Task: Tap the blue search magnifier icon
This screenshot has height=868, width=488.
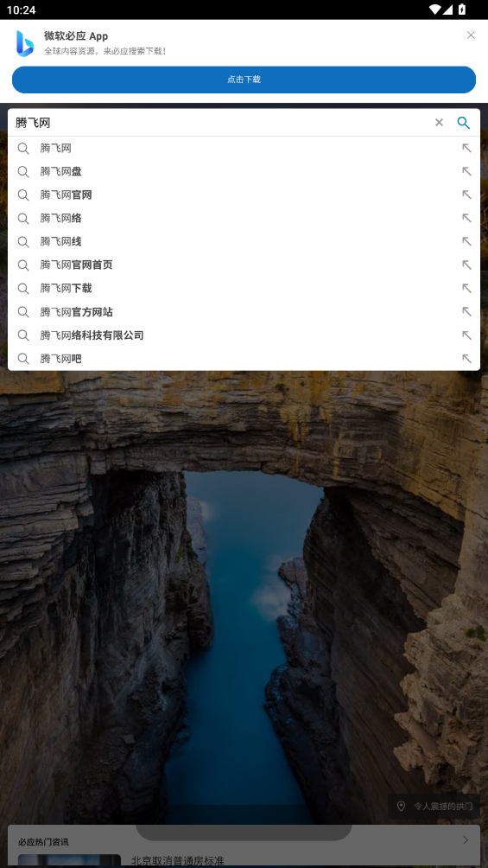Action: pos(464,123)
